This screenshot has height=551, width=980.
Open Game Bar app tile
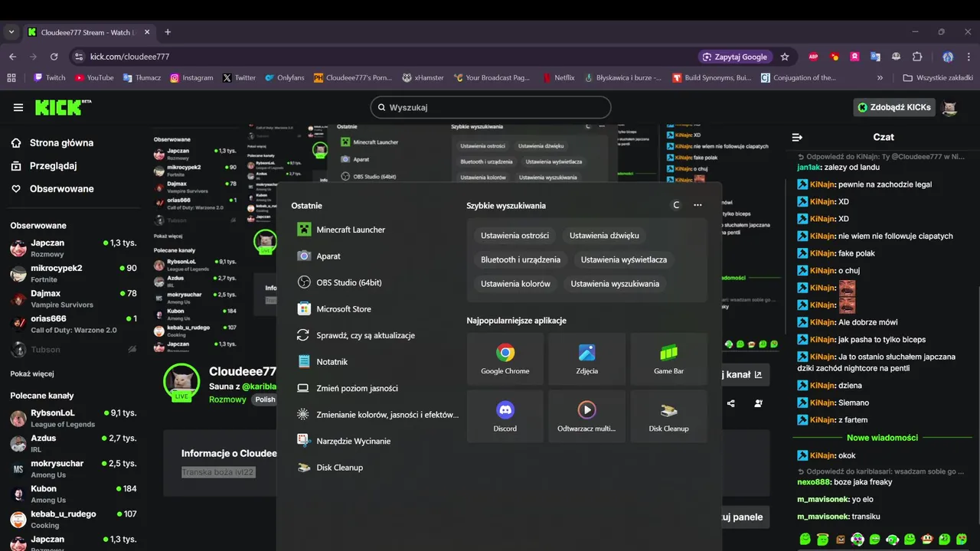(x=668, y=359)
